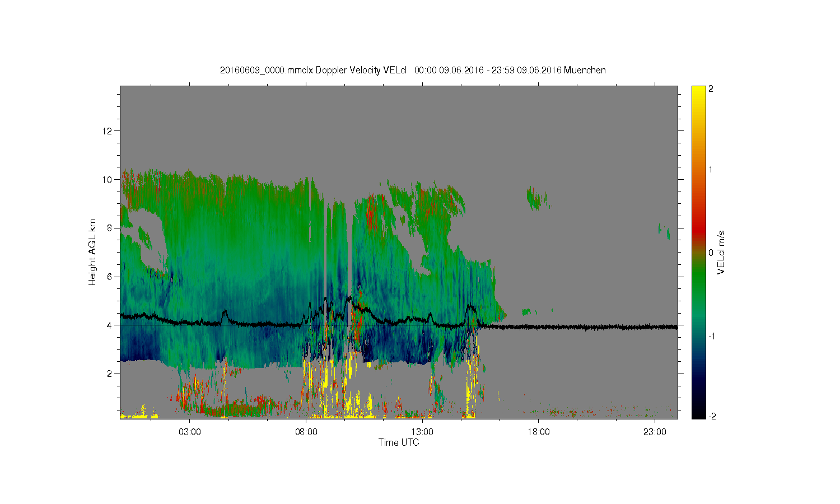840x504 pixels.
Task: Click the colorbar value label -2
Action: 711,417
